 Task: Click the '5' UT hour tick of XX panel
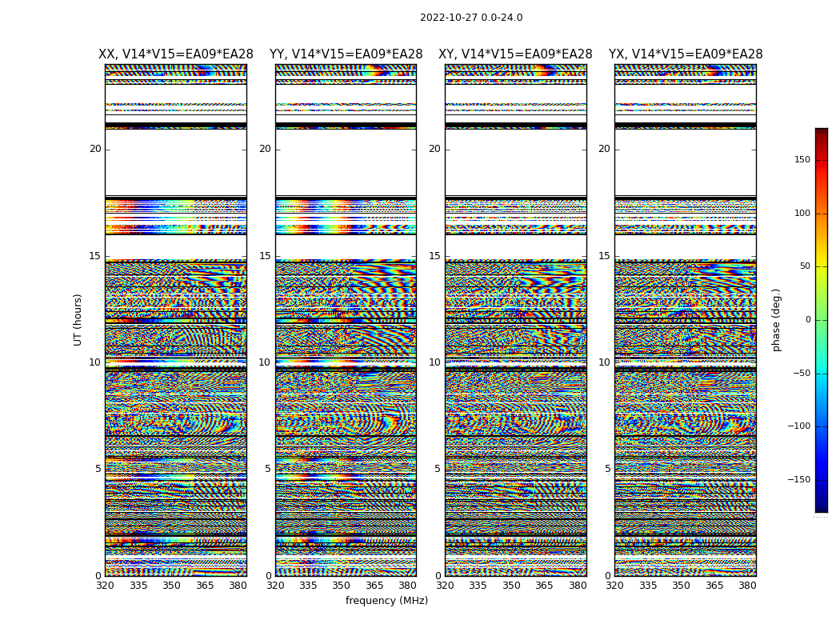tap(98, 469)
